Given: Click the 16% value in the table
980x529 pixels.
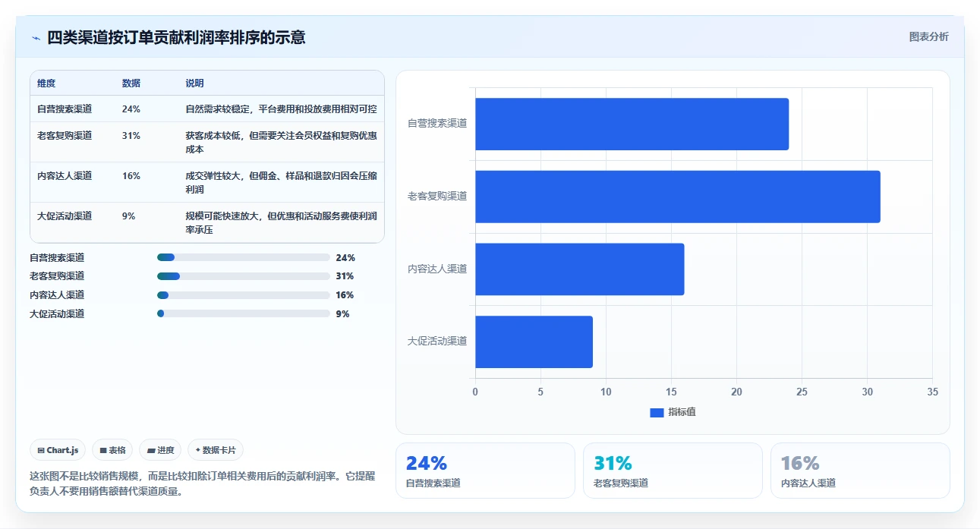Looking at the screenshot, I should 131,176.
